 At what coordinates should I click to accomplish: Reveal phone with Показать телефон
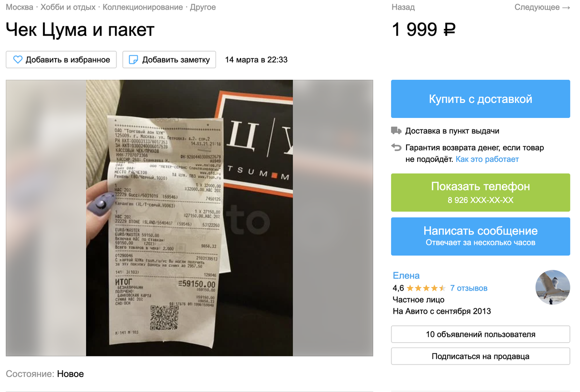click(x=480, y=192)
